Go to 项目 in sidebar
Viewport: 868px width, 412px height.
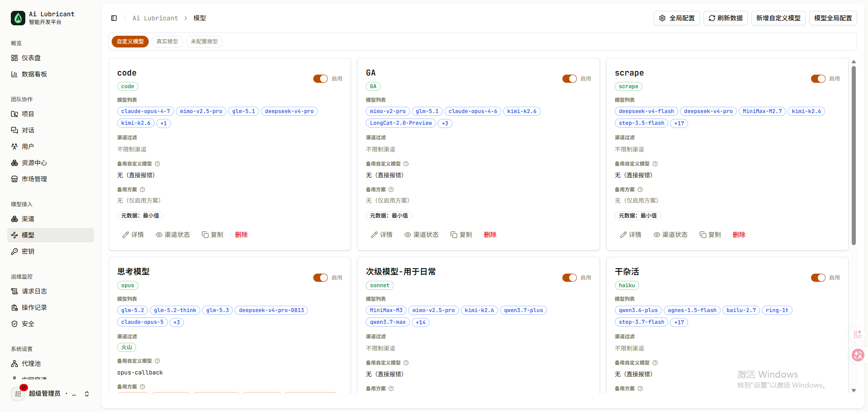pos(51,114)
